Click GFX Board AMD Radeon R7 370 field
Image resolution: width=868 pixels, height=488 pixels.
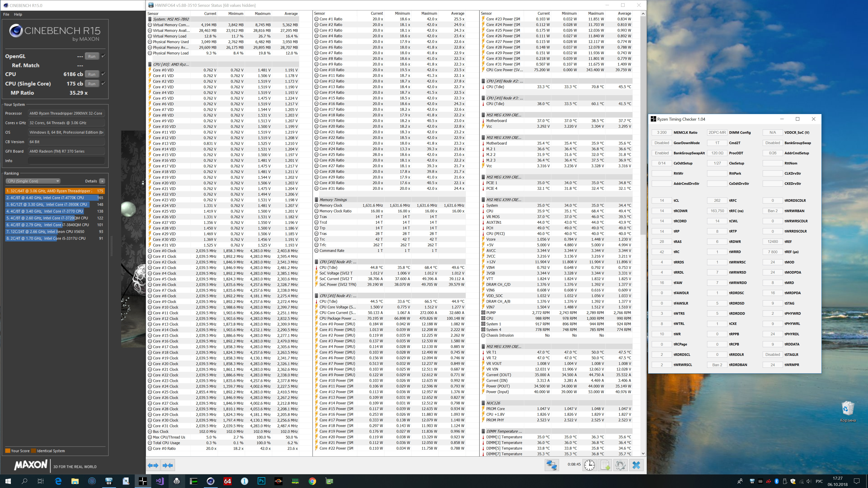click(66, 151)
